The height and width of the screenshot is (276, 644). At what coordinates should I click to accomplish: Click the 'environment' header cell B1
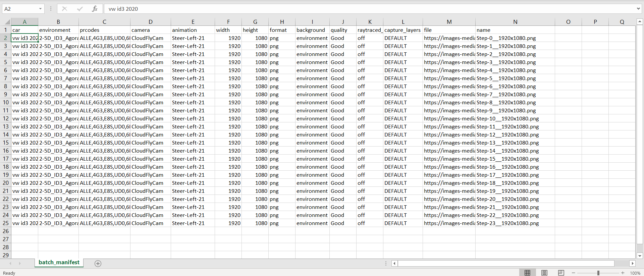(x=58, y=30)
